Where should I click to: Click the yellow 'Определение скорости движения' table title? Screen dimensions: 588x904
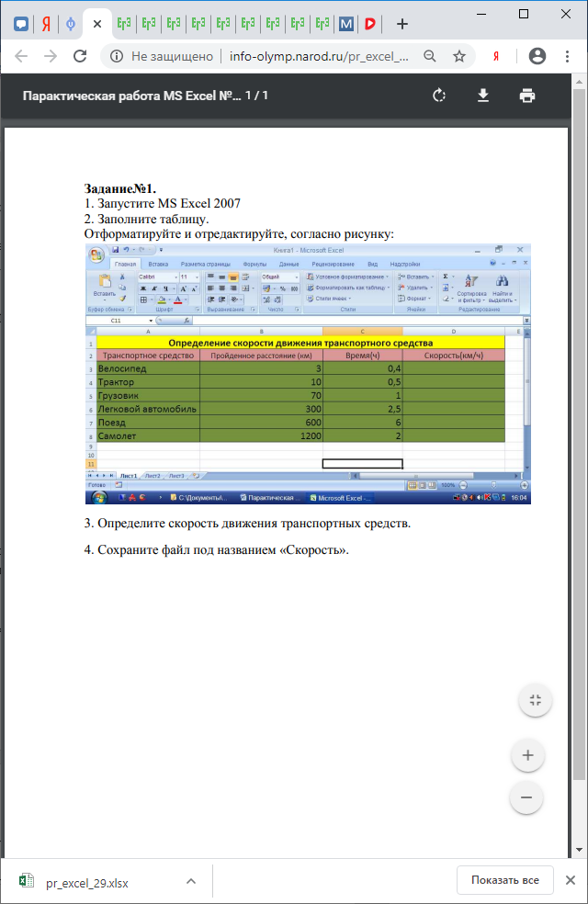pos(300,343)
